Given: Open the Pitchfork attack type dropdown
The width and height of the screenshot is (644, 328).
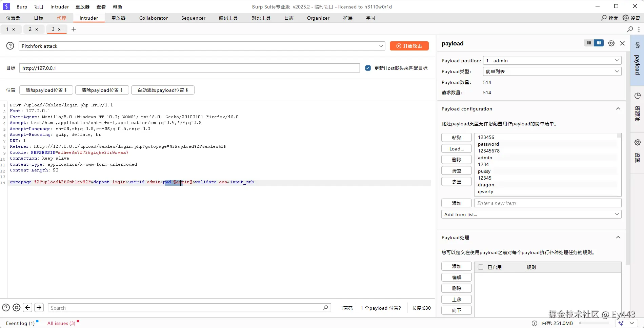Looking at the screenshot, I should 202,46.
